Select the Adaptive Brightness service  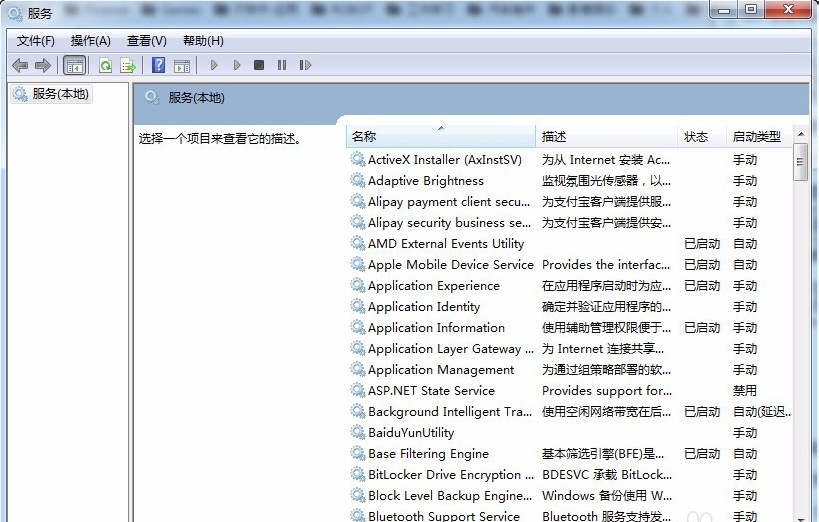[x=426, y=181]
